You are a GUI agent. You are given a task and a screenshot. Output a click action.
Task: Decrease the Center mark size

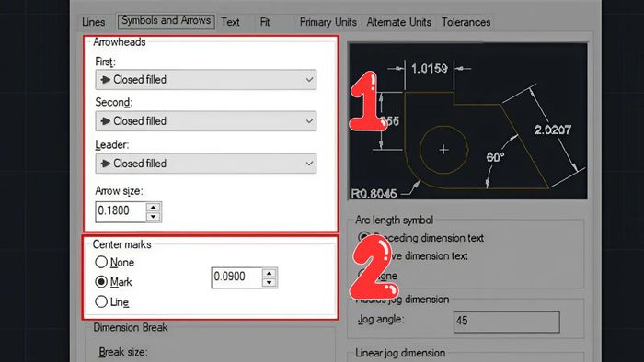pos(270,282)
